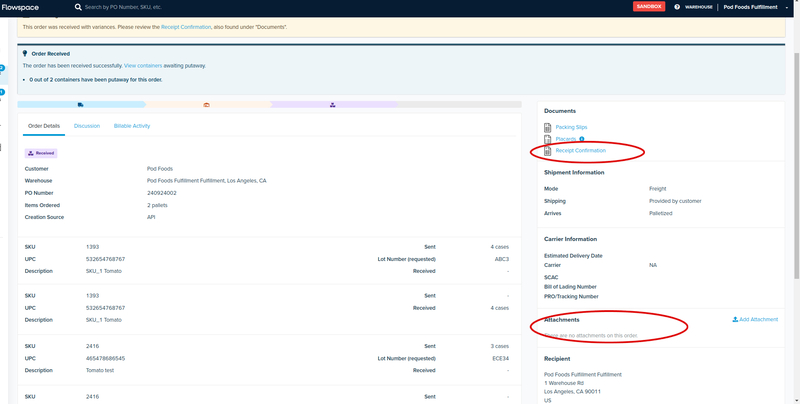Click the Add Attachment link
800x404 pixels.
pyautogui.click(x=755, y=319)
